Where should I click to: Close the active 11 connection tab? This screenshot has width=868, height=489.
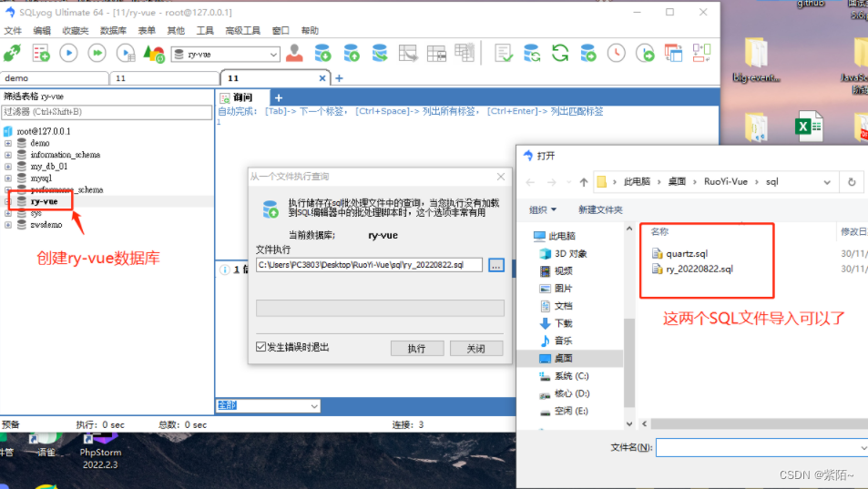click(x=322, y=78)
